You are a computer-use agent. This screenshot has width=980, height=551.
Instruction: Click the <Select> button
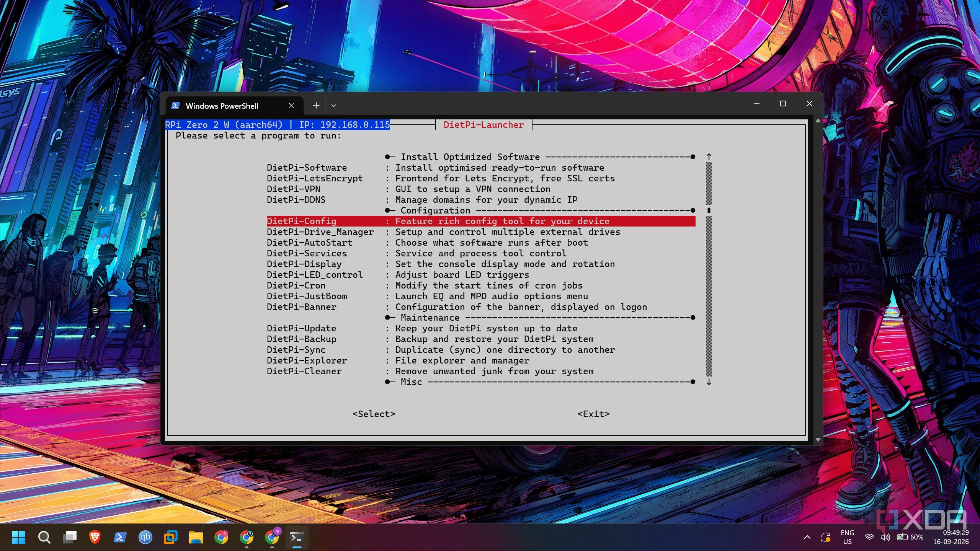coord(374,414)
